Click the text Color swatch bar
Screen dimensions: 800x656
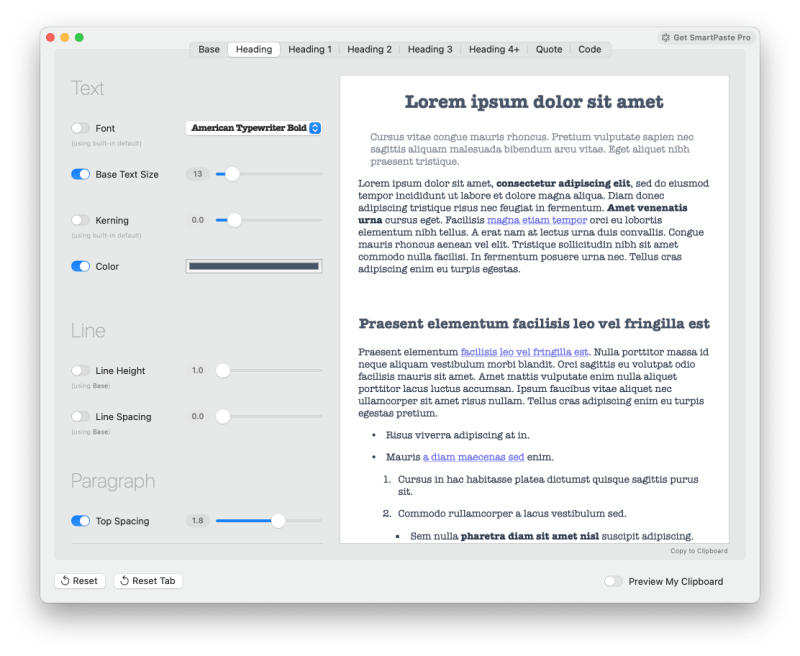(x=253, y=266)
